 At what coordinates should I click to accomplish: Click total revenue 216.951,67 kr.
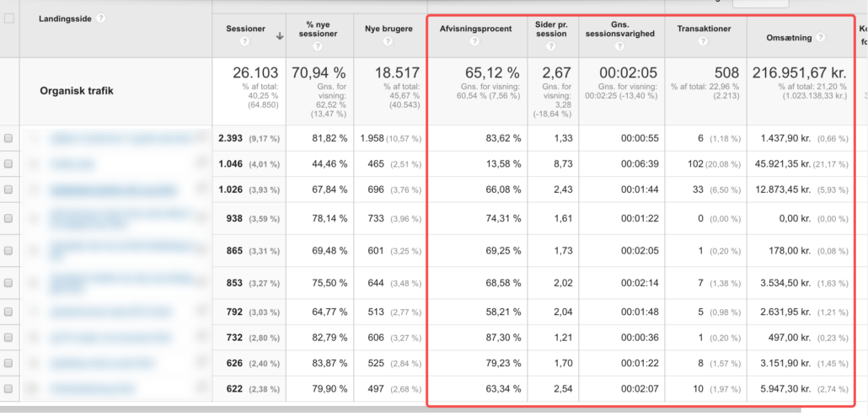coord(800,73)
